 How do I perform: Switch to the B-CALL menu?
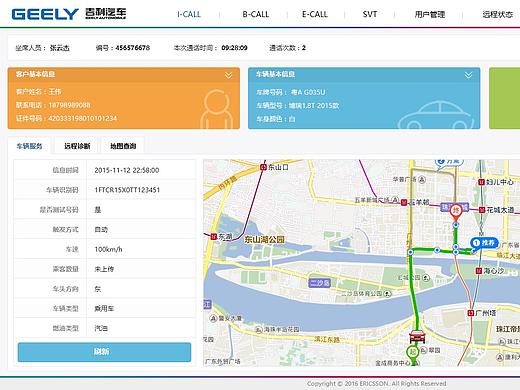coord(256,14)
